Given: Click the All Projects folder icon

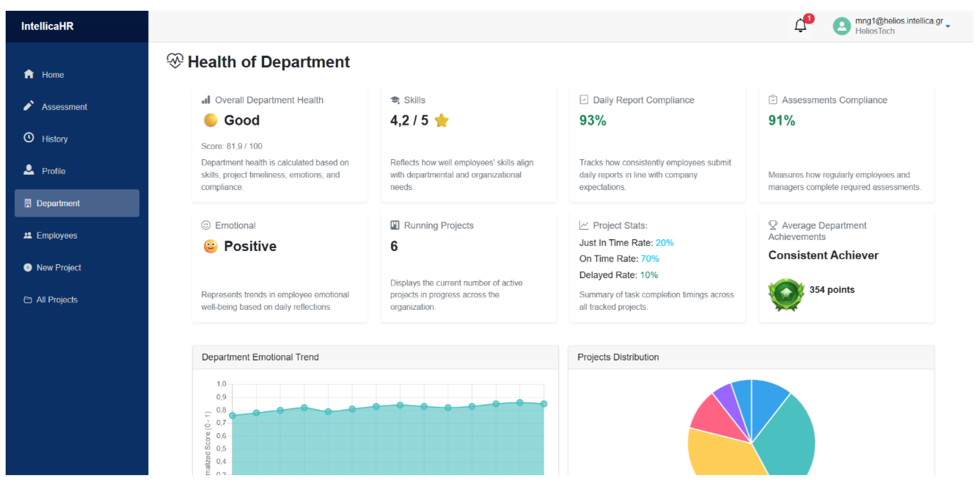Looking at the screenshot, I should [x=28, y=300].
